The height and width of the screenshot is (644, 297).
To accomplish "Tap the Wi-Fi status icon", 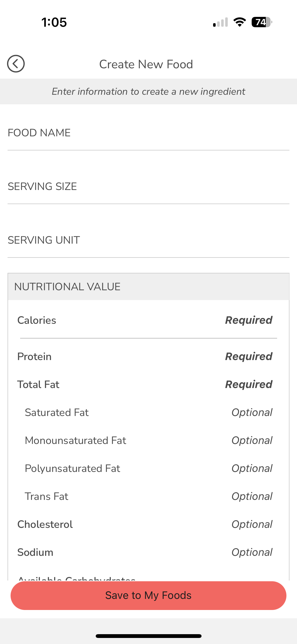I will (240, 22).
